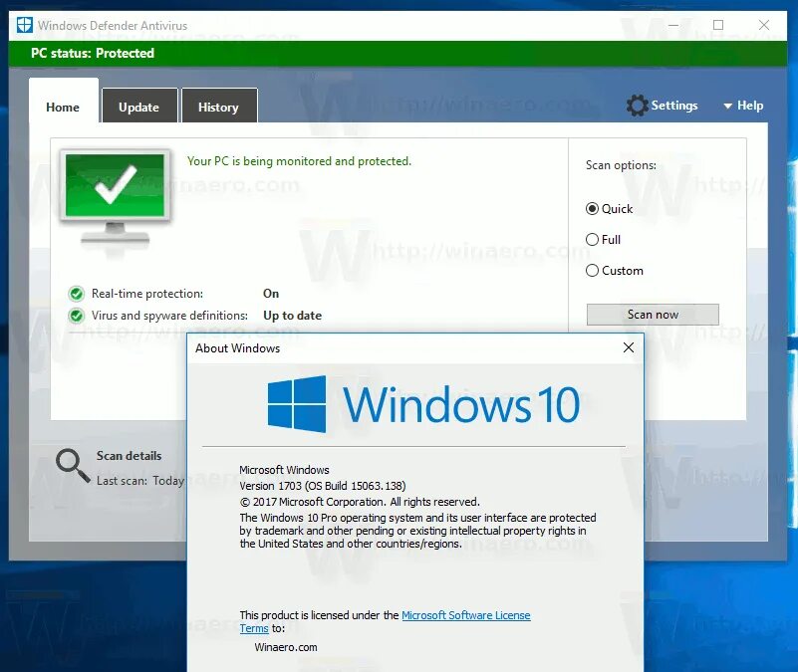Screen dimensions: 798x672
Task: Maximize the Windows Defender Antivirus window
Action: (718, 25)
